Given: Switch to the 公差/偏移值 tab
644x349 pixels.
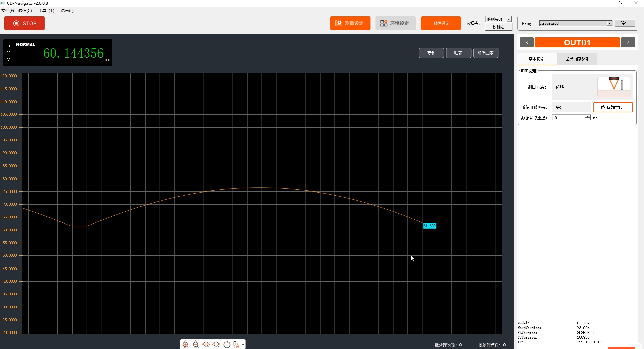Looking at the screenshot, I should point(577,59).
